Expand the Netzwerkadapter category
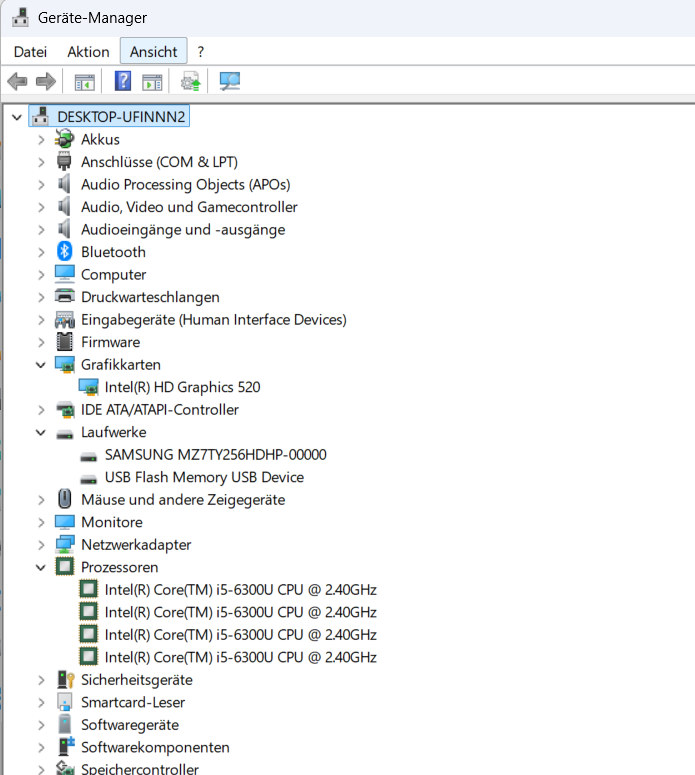Image resolution: width=695 pixels, height=775 pixels. (x=41, y=545)
